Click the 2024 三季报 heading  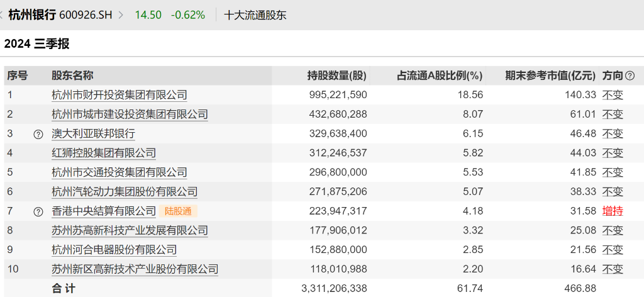click(x=37, y=44)
